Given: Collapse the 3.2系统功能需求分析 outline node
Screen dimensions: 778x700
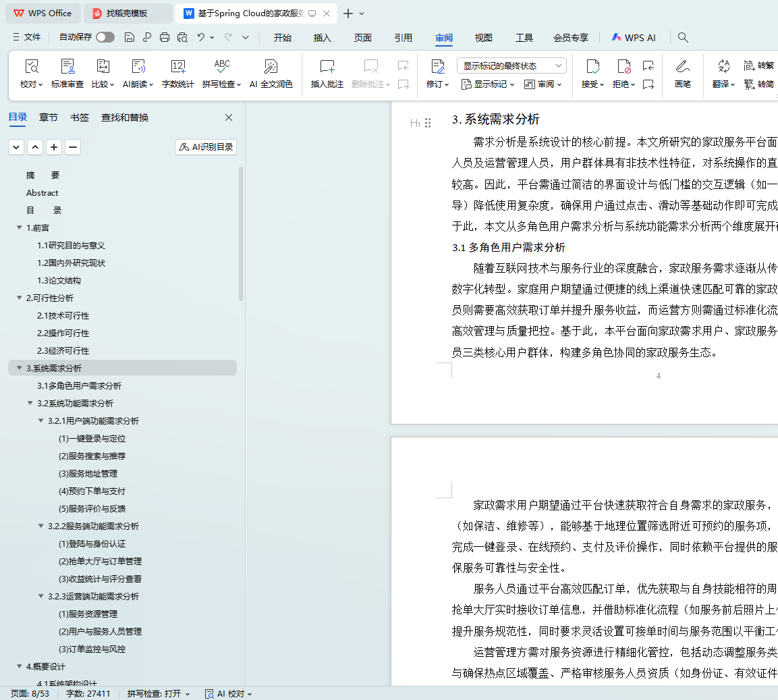Looking at the screenshot, I should pos(30,404).
